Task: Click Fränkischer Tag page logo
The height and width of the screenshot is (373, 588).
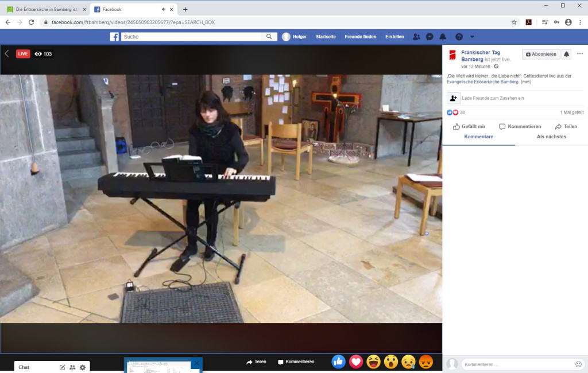Action: 452,56
